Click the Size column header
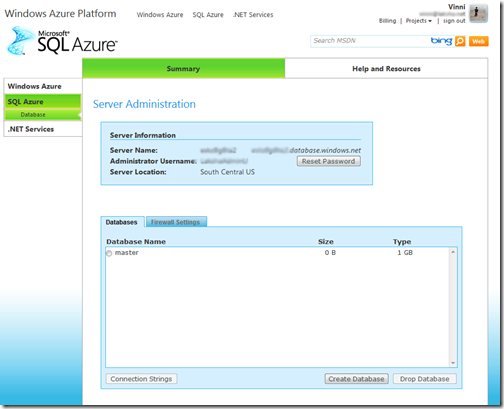The width and height of the screenshot is (504, 409). pos(326,242)
